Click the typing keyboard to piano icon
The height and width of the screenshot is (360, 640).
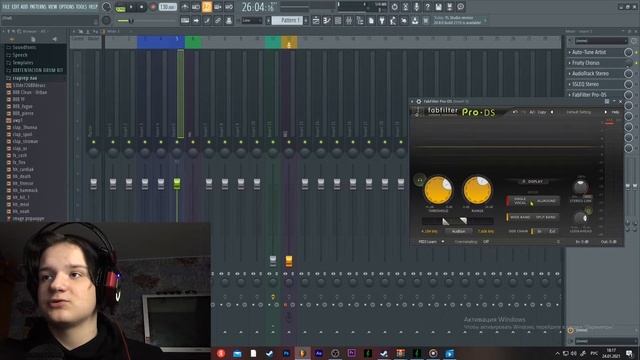point(185,20)
